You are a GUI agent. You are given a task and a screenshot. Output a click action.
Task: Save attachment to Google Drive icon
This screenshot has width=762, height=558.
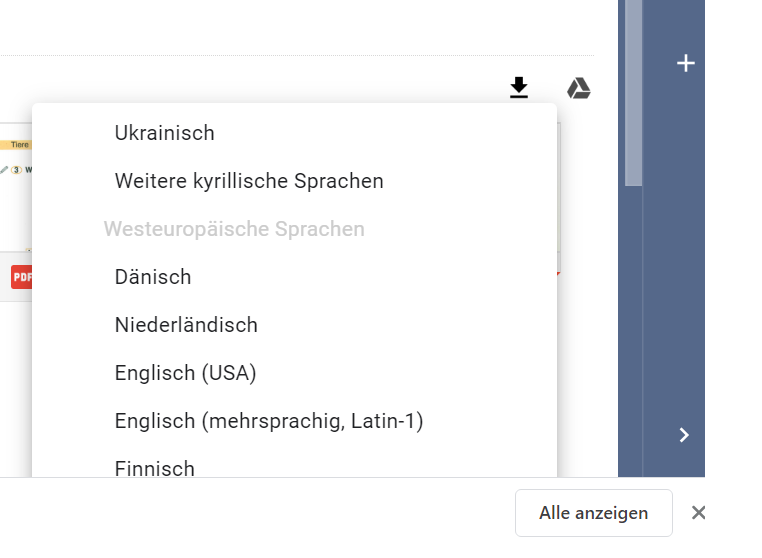[x=578, y=88]
